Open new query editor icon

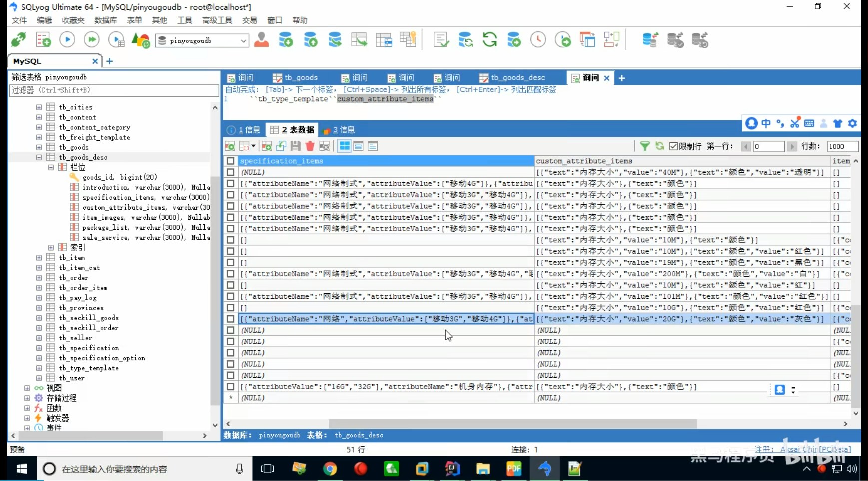[43, 40]
